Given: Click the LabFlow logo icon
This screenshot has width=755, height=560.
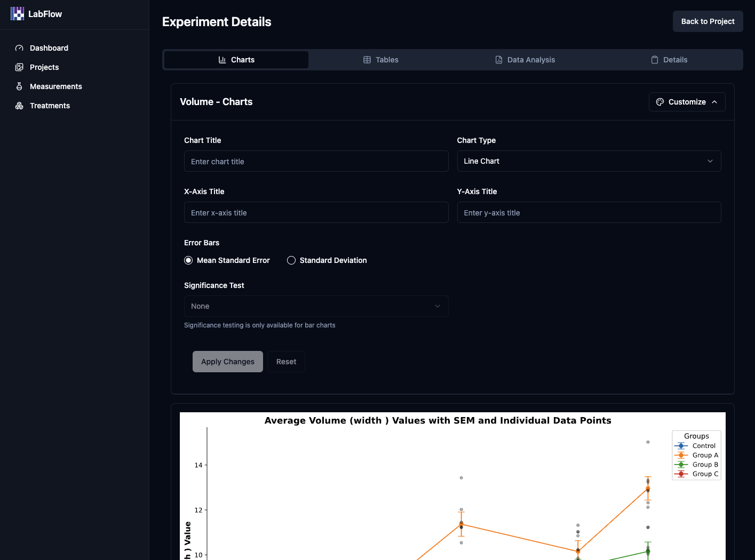Looking at the screenshot, I should tap(17, 14).
